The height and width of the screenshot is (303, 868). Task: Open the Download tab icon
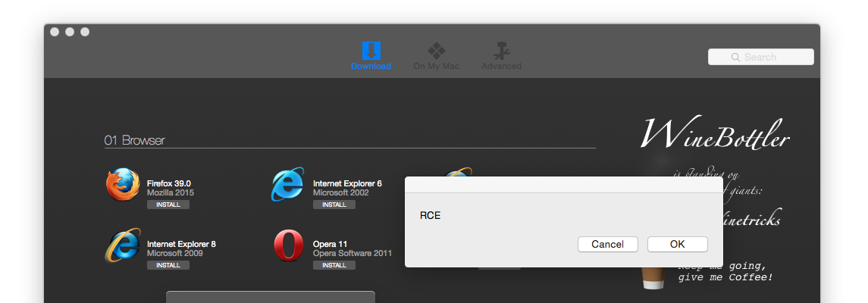(371, 50)
